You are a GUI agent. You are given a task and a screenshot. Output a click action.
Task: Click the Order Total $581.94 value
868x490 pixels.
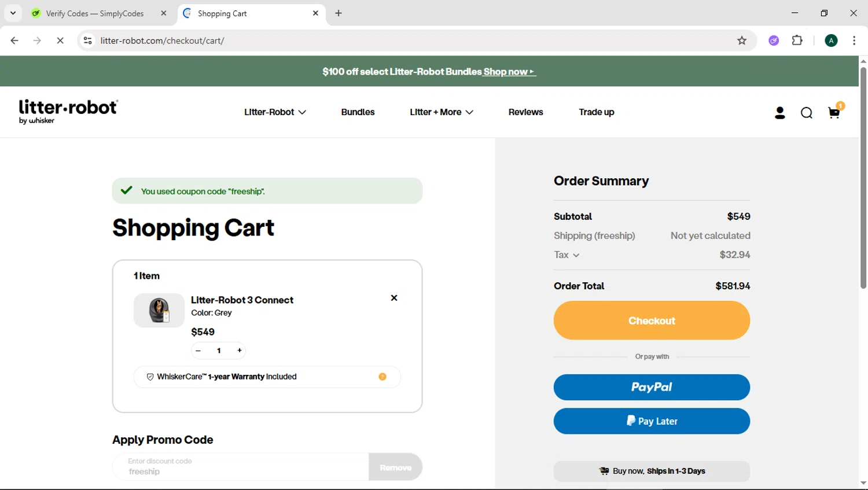(x=733, y=286)
